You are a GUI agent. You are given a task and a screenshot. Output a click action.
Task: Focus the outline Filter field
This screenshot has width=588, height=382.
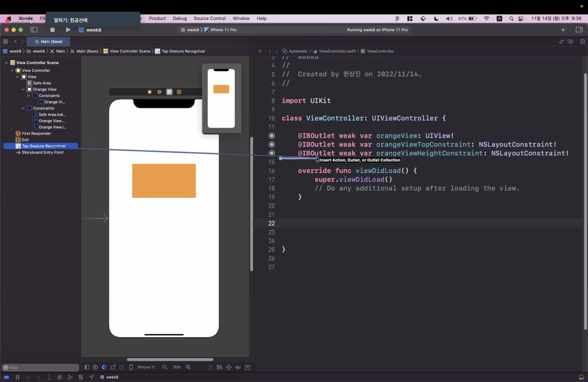pos(40,368)
